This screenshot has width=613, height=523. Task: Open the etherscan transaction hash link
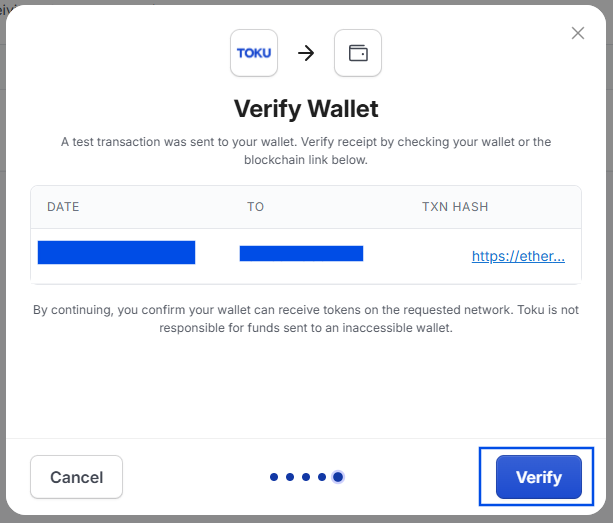pos(518,256)
